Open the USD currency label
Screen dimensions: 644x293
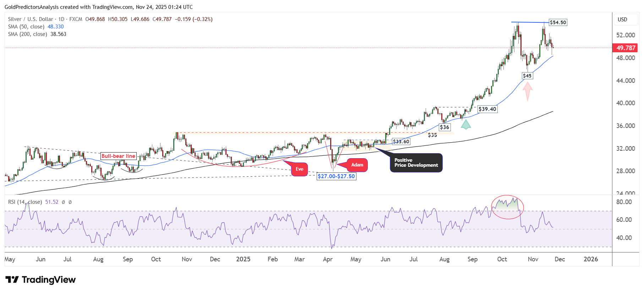[x=622, y=20]
